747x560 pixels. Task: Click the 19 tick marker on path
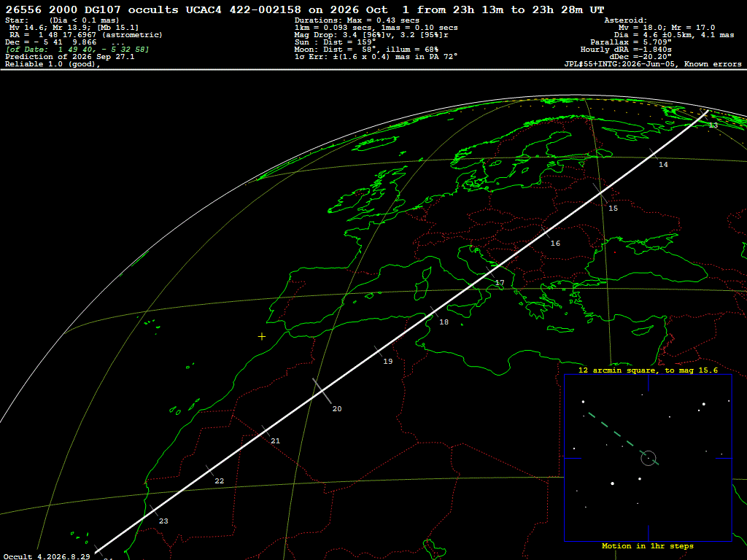tap(379, 351)
